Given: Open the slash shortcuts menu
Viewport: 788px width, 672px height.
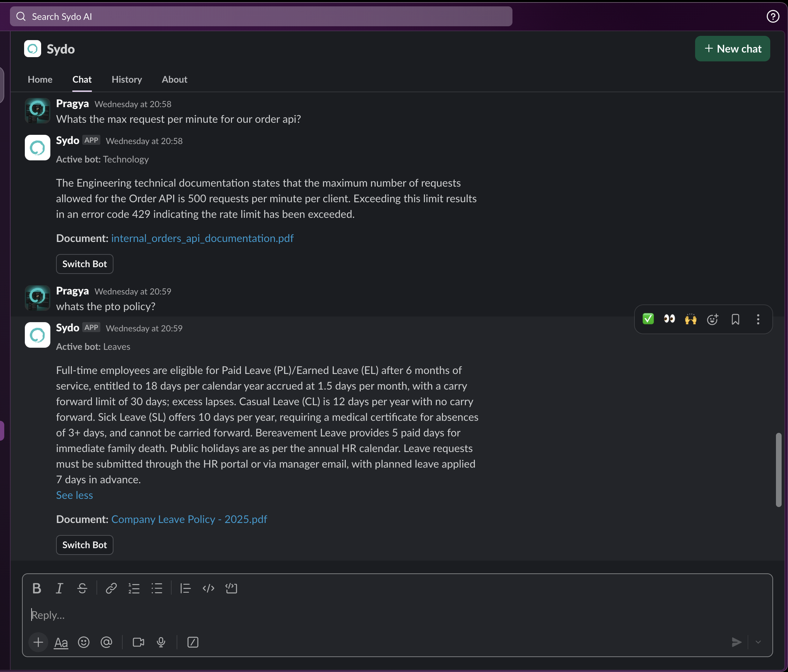Looking at the screenshot, I should click(x=193, y=642).
